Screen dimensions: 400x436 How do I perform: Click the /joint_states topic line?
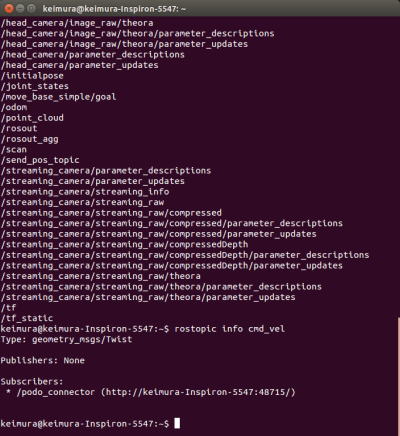click(35, 86)
